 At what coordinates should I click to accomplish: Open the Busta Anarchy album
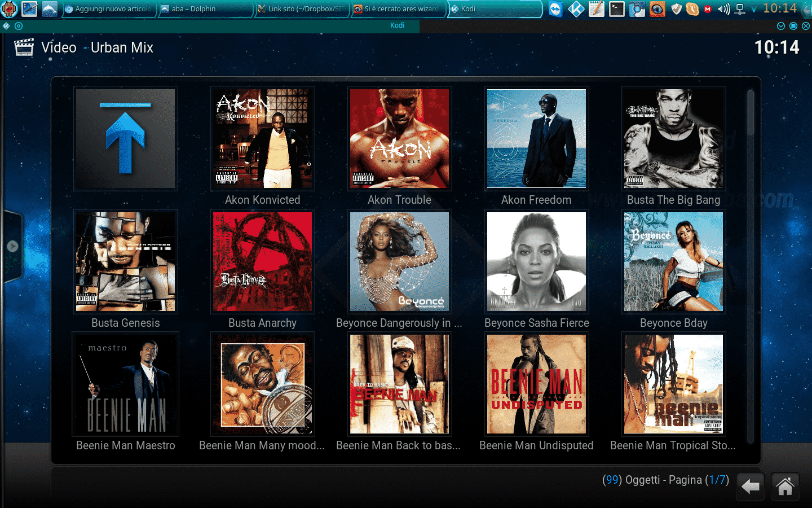[x=262, y=261]
